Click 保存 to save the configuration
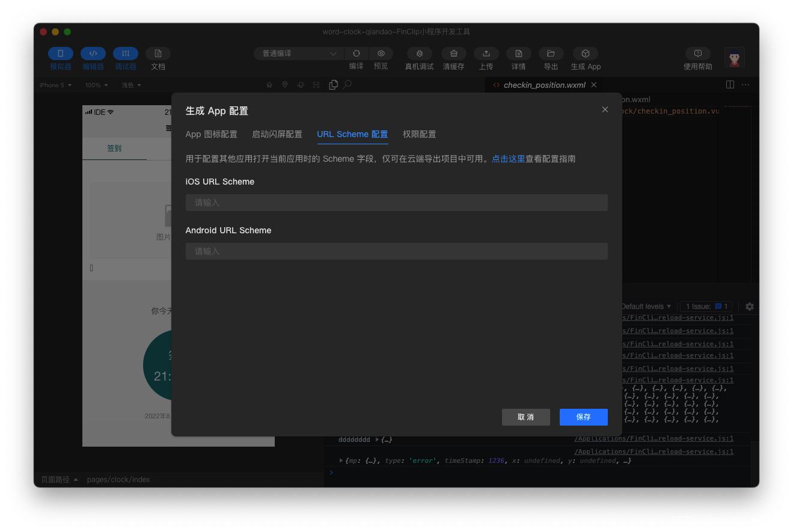This screenshot has height=532, width=793. click(584, 417)
